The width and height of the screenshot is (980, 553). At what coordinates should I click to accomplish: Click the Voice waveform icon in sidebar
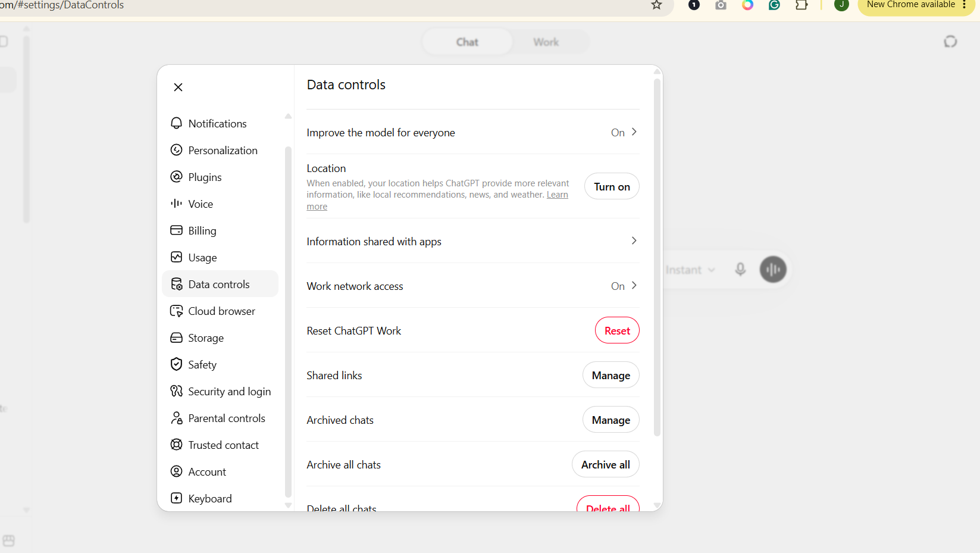click(176, 204)
